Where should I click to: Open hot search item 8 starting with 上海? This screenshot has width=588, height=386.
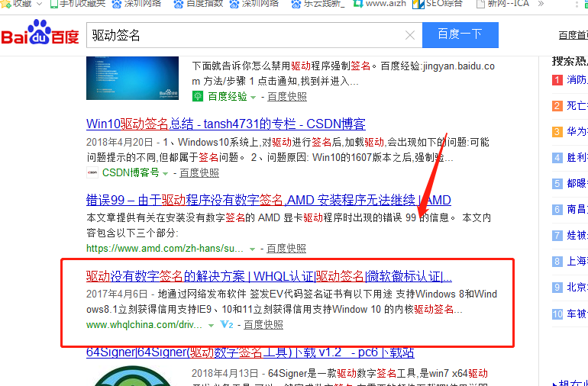(x=577, y=261)
